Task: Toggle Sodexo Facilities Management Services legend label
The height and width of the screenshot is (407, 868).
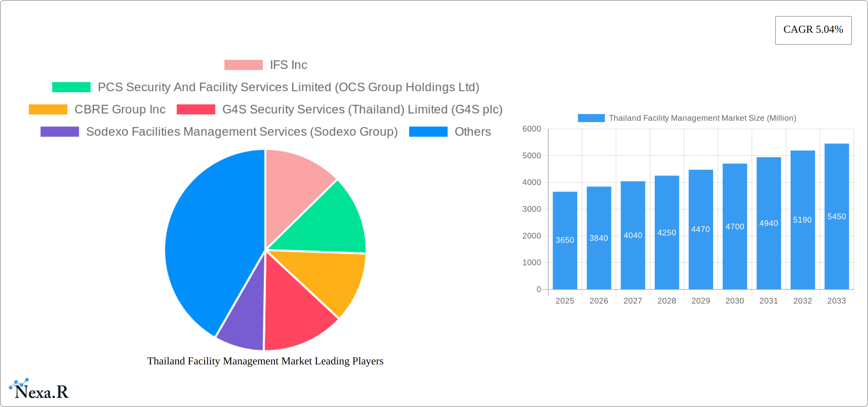Action: pos(242,132)
